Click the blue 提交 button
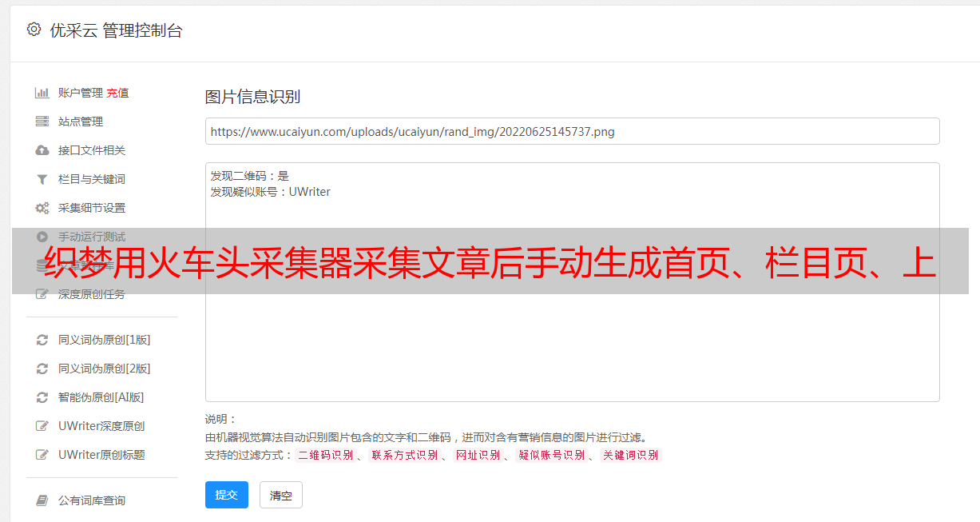The image size is (980, 522). (227, 495)
